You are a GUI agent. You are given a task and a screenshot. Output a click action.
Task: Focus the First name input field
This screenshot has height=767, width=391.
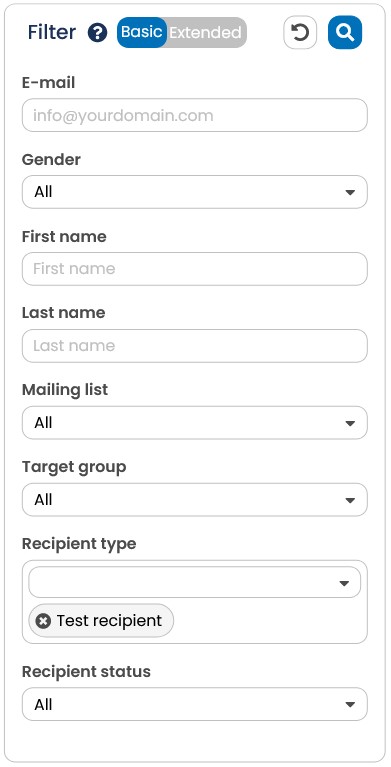point(195,269)
